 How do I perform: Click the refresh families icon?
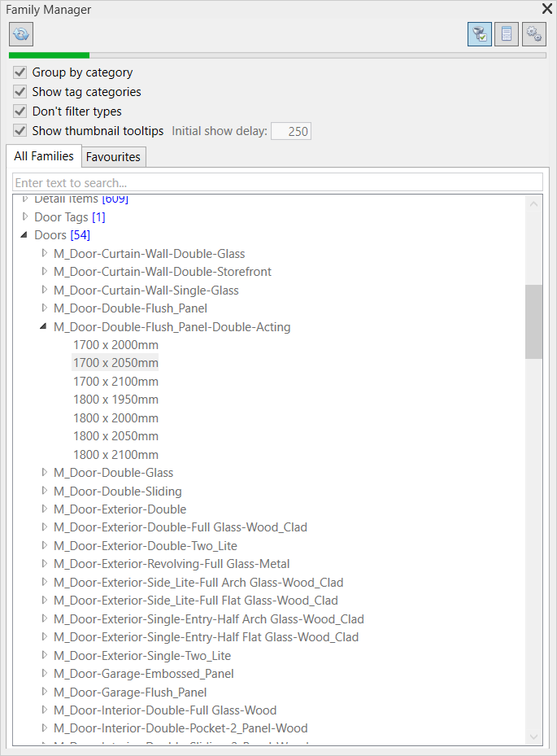click(x=20, y=34)
